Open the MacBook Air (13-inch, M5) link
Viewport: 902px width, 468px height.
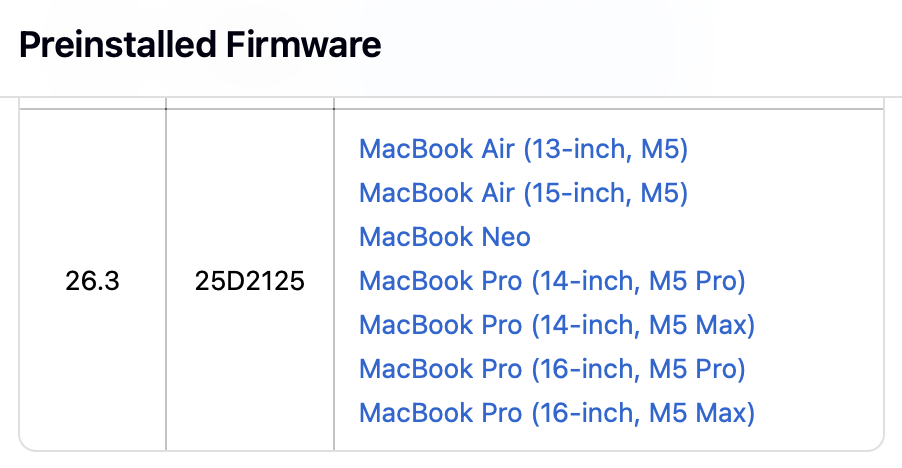point(523,150)
